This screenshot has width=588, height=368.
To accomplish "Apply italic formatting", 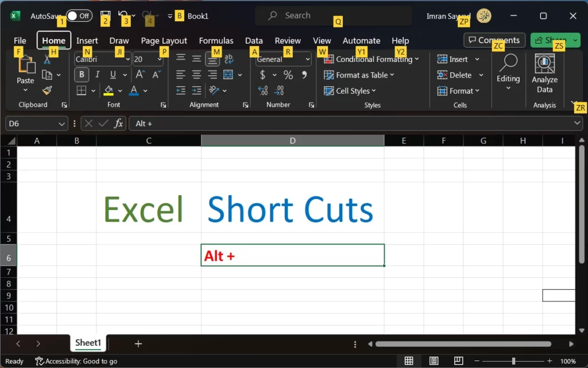I will 98,75.
